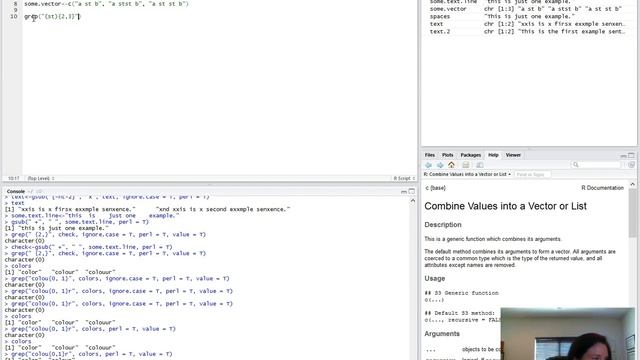The width and height of the screenshot is (640, 360).
Task: Click the Help pane vertical scrollbar
Action: pyautogui.click(x=632, y=214)
